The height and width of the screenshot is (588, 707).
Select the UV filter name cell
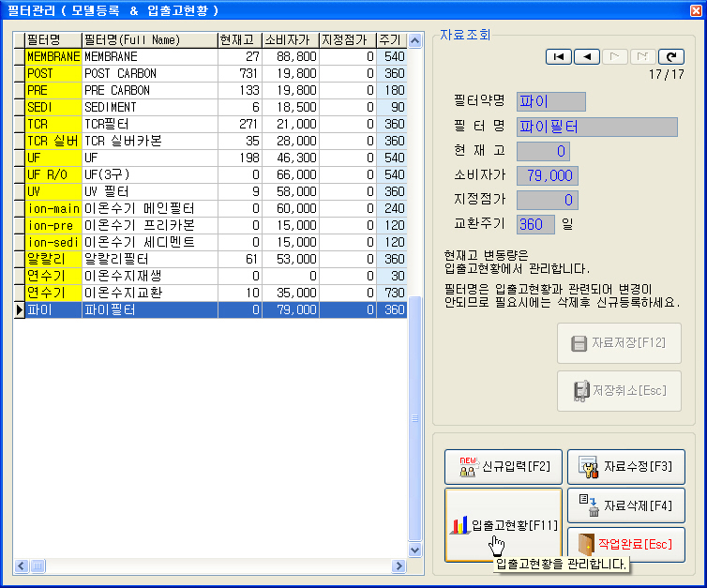[53, 191]
